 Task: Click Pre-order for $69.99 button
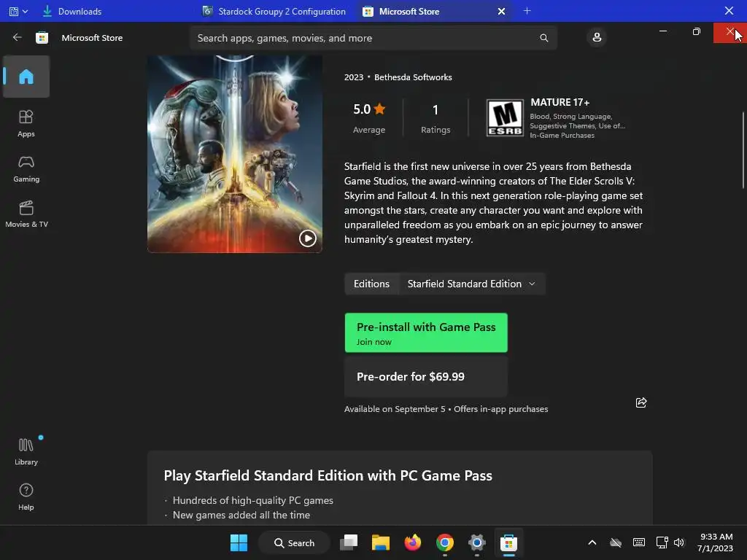(426, 377)
